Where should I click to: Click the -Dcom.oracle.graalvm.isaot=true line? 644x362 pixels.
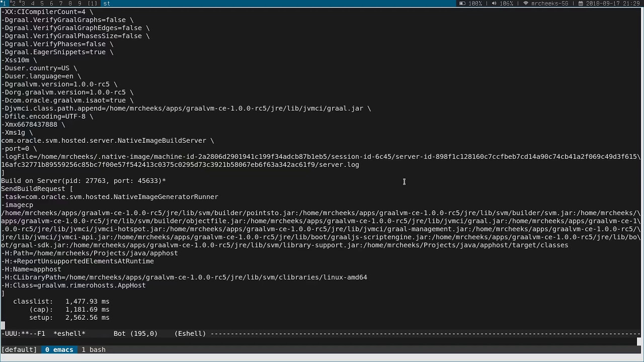(67, 100)
